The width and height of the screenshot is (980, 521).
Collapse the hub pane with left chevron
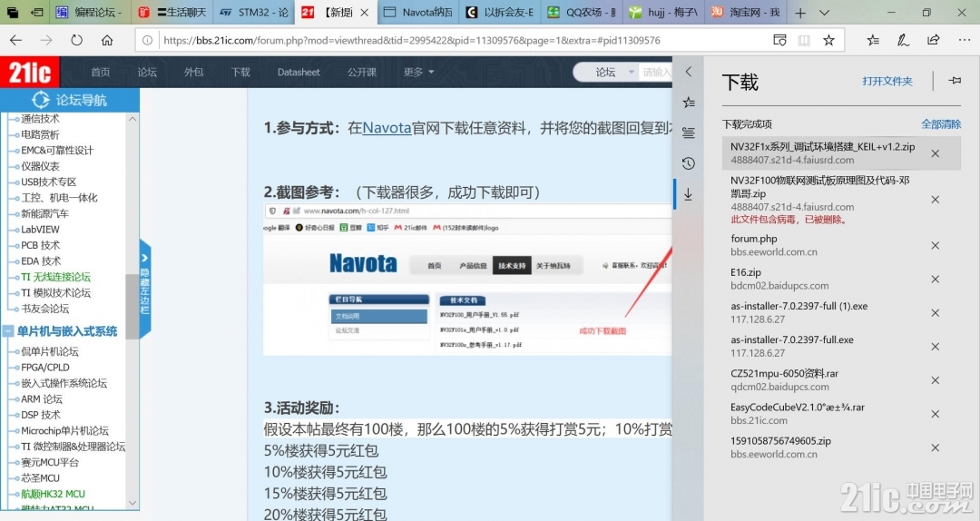688,72
